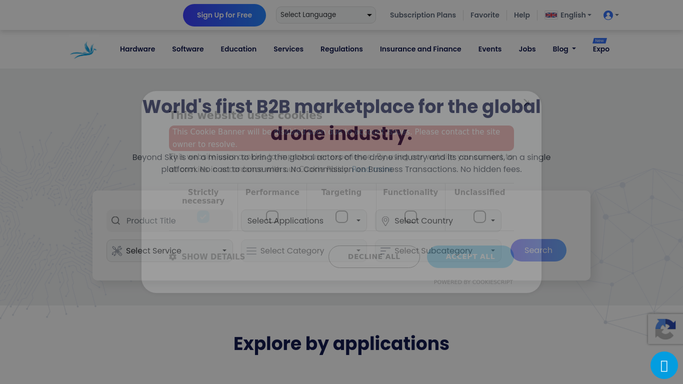Enable the Performance cookies checkbox

(x=272, y=216)
